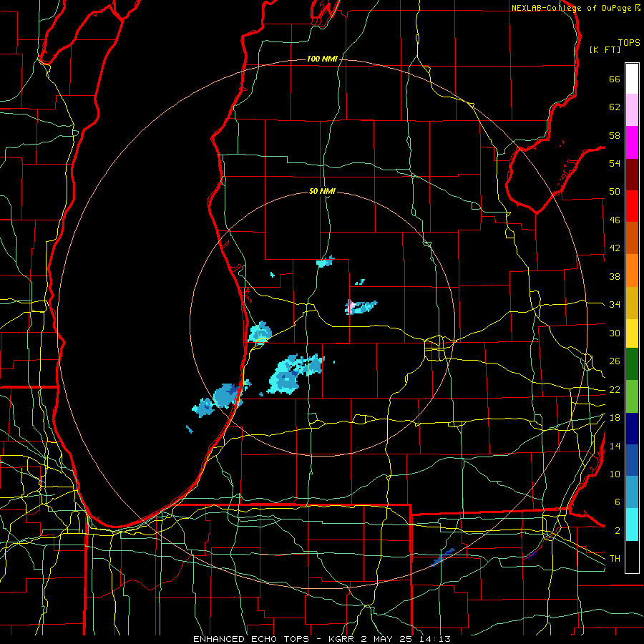Click the bright yellow legend swatch
Viewport: 644px width, 644px height.
click(x=632, y=333)
